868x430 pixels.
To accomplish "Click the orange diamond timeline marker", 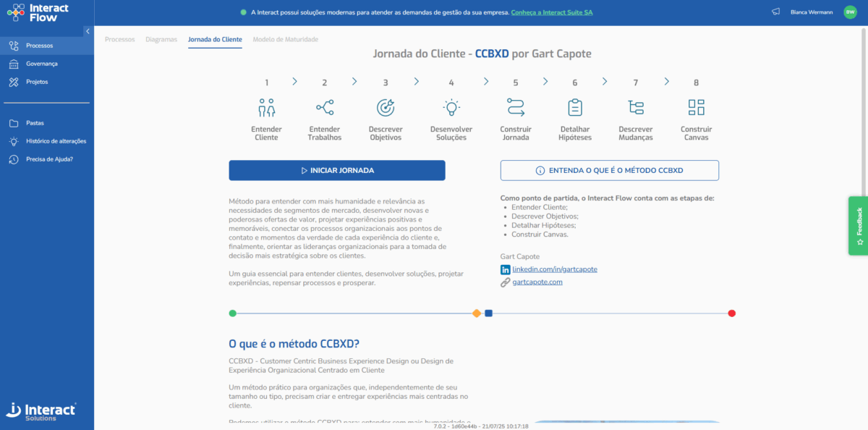I will (x=477, y=313).
